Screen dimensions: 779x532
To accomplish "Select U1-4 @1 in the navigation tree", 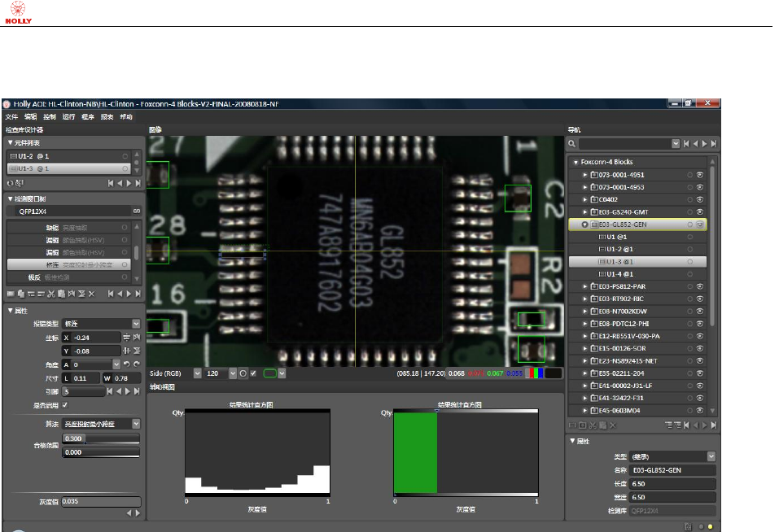I will coord(620,274).
